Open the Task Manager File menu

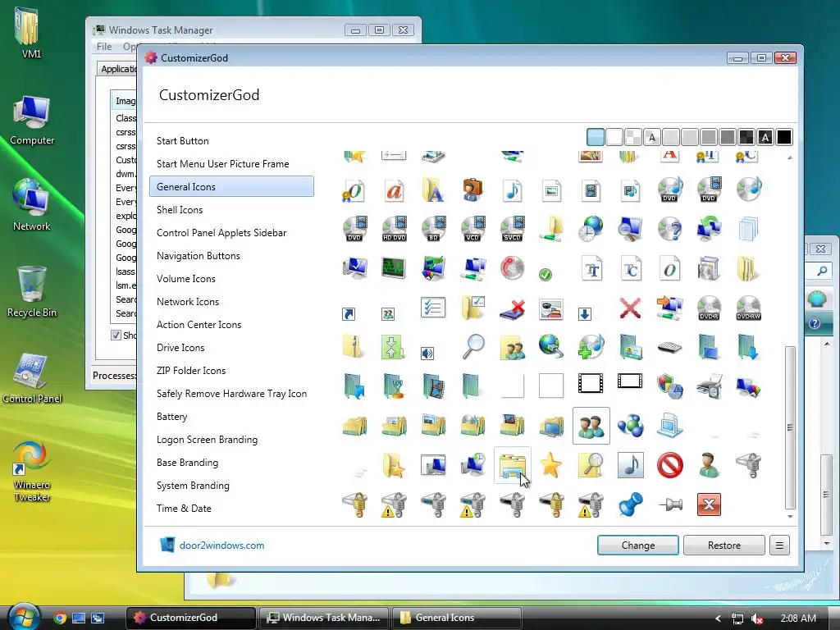(x=104, y=47)
